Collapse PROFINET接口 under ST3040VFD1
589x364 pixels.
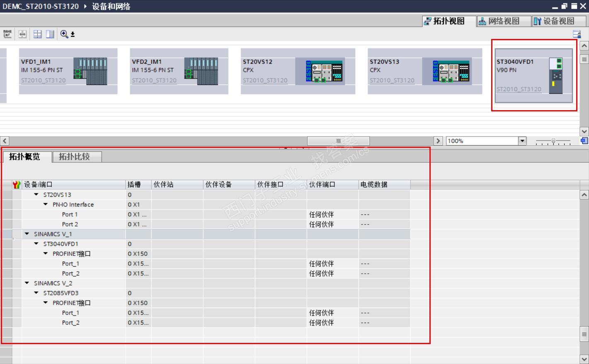46,254
